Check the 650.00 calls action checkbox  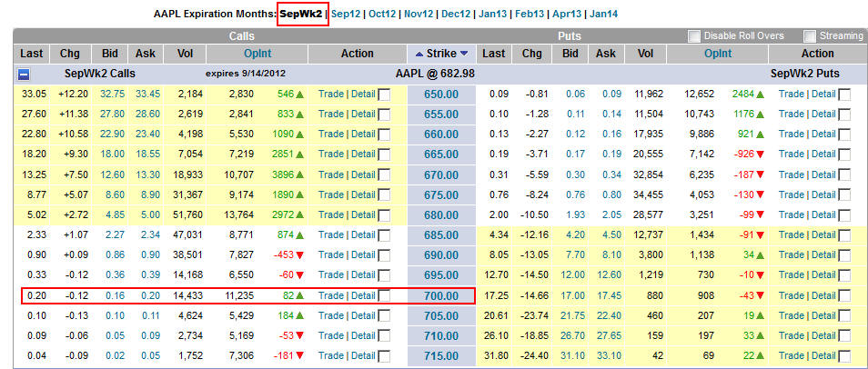pos(384,95)
